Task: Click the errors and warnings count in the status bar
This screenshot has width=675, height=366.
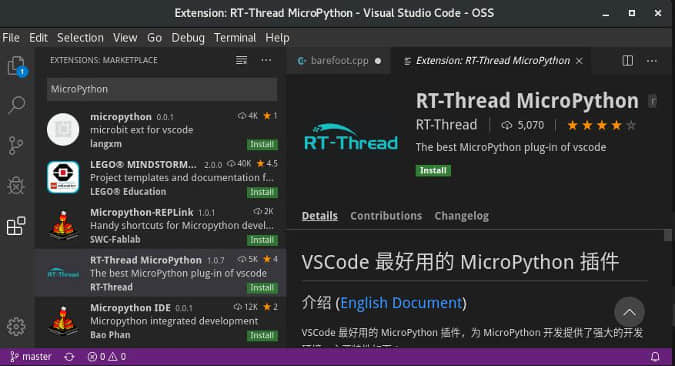Action: click(107, 357)
